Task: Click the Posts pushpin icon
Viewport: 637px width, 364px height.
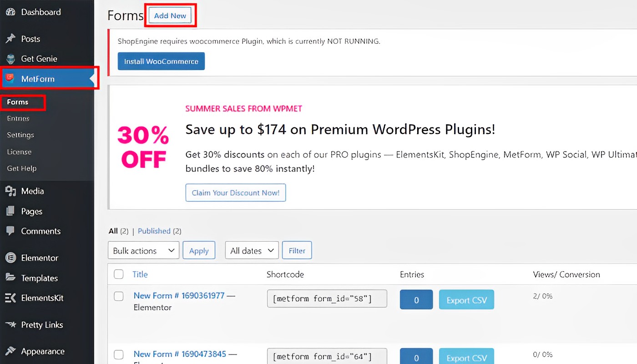Action: [10, 39]
